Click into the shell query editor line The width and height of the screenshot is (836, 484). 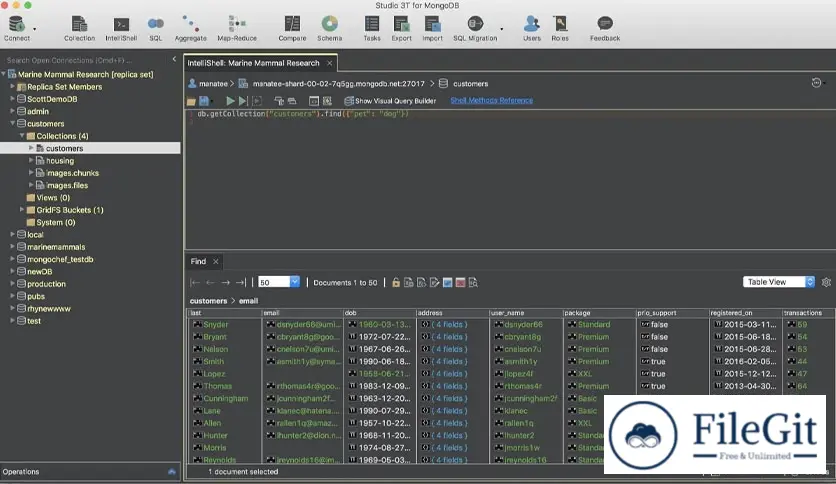303,114
